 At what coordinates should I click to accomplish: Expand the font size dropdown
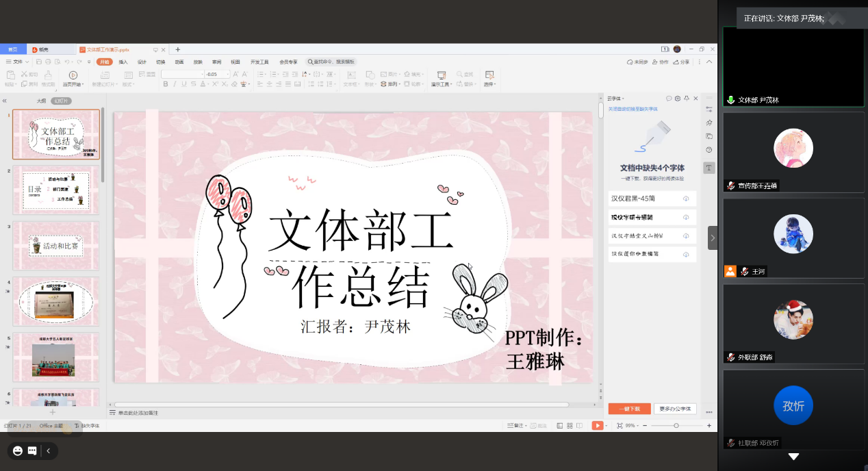(x=228, y=74)
